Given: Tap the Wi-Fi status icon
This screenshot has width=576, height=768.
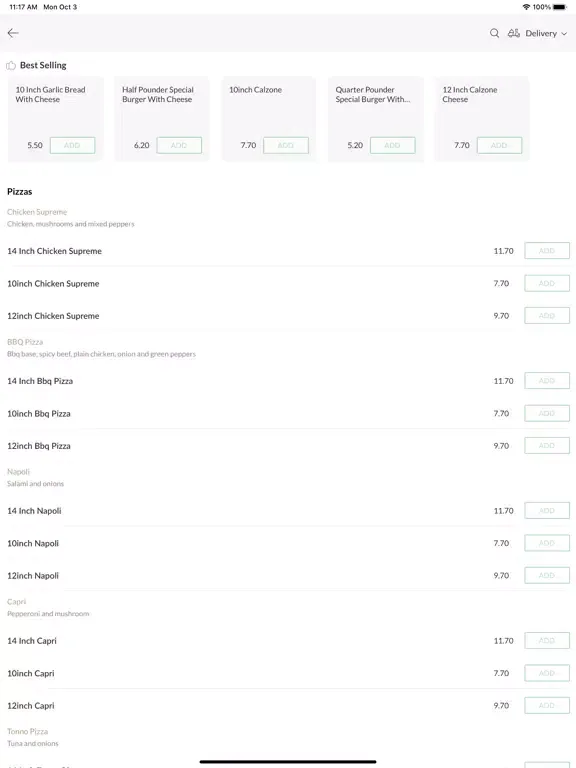Looking at the screenshot, I should pyautogui.click(x=527, y=7).
